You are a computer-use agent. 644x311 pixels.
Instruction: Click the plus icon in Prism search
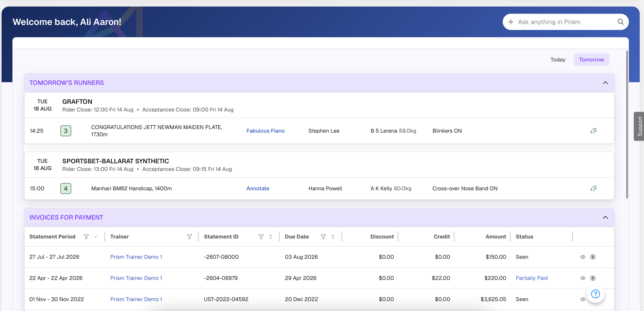pos(511,22)
